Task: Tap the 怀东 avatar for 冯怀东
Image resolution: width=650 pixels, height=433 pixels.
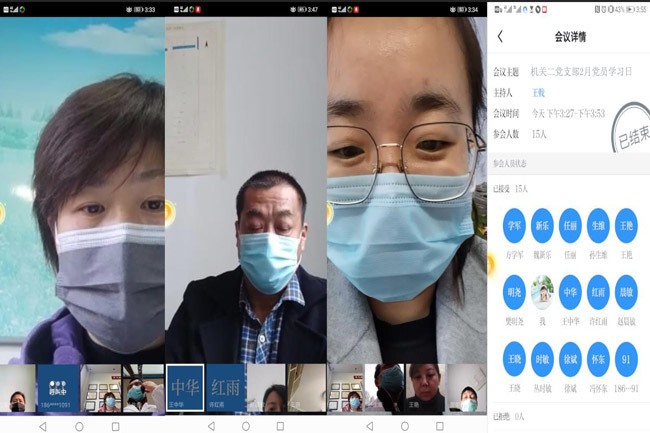Action: pyautogui.click(x=598, y=359)
